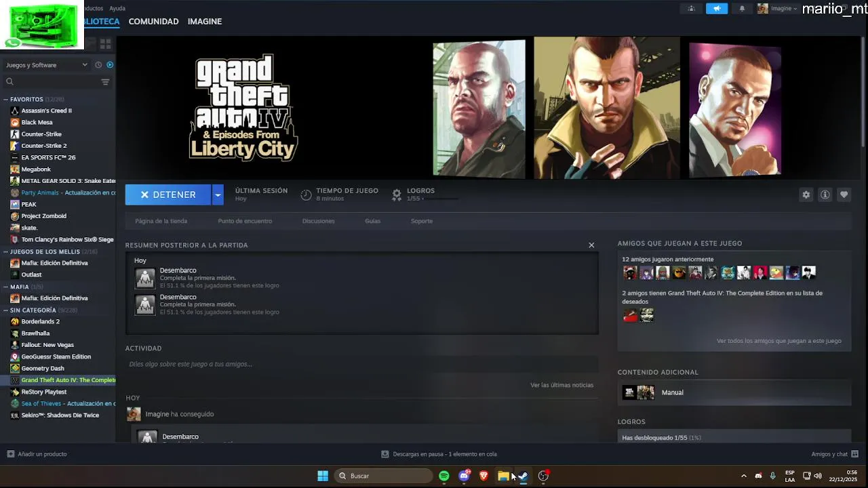Click the ESP LAA language indicator
Image resolution: width=868 pixels, height=488 pixels.
tap(790, 476)
